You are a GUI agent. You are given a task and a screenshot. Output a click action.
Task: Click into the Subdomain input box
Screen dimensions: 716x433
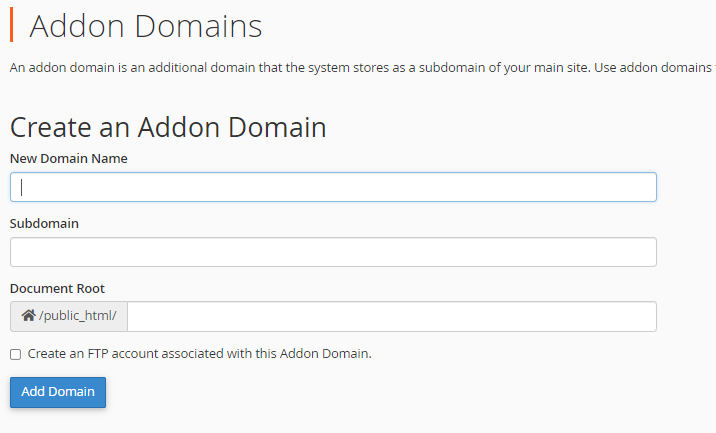[x=333, y=252]
